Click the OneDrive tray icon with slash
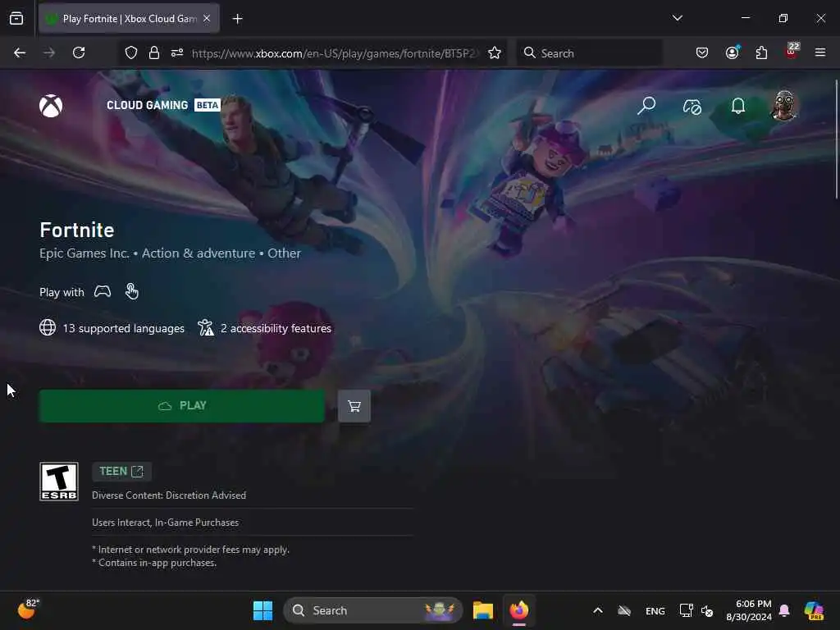The width and height of the screenshot is (840, 630). click(624, 610)
